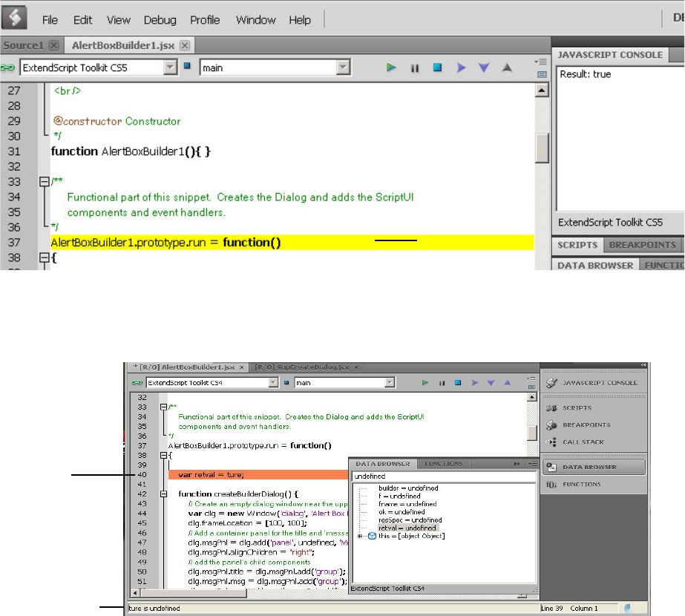
Task: Open the Debug menu
Action: click(x=160, y=20)
